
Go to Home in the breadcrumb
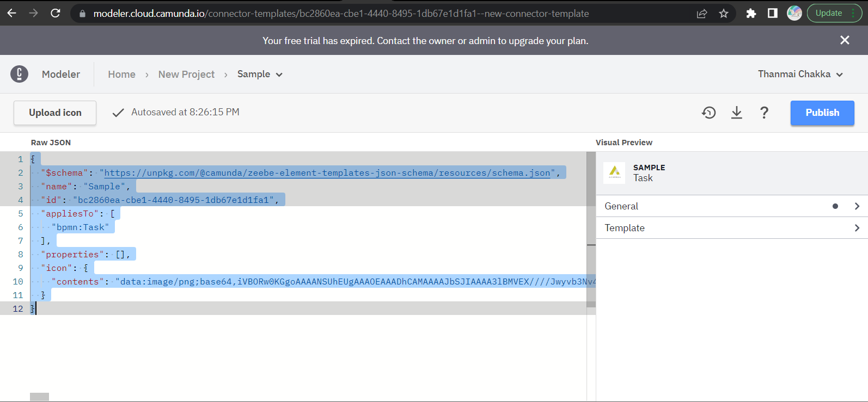pos(121,75)
